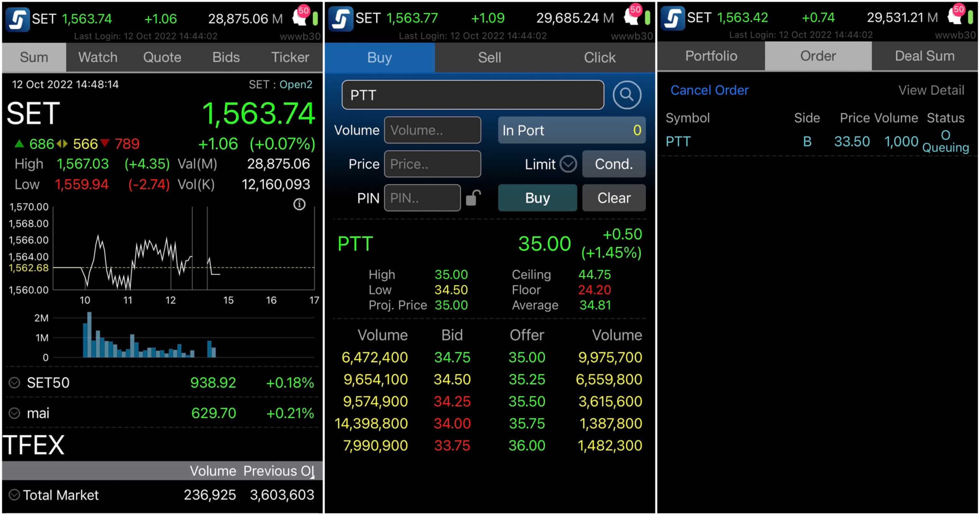The width and height of the screenshot is (980, 515).
Task: Tap the 34.75 best bid price
Action: (452, 357)
